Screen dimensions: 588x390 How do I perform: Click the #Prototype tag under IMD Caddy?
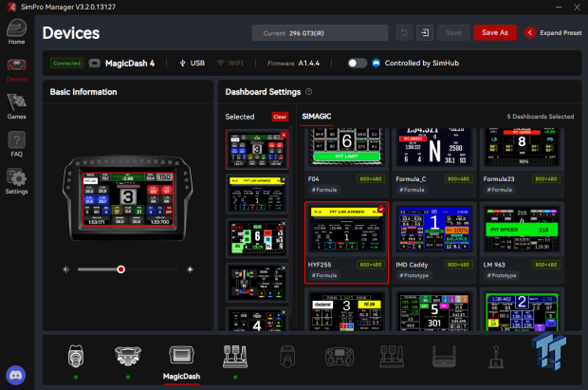pyautogui.click(x=414, y=275)
